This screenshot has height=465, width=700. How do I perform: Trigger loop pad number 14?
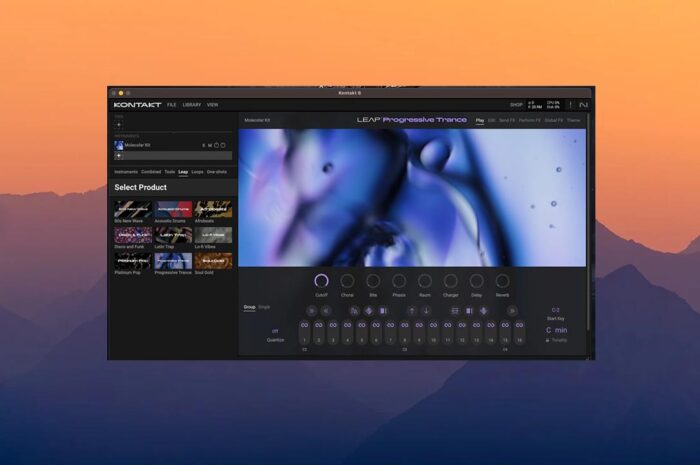click(x=491, y=332)
